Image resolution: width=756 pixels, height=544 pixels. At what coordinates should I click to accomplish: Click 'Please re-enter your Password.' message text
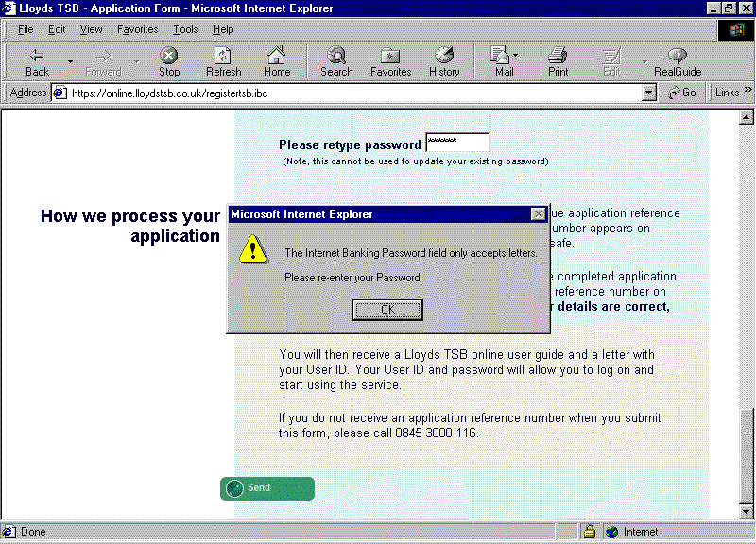[352, 278]
